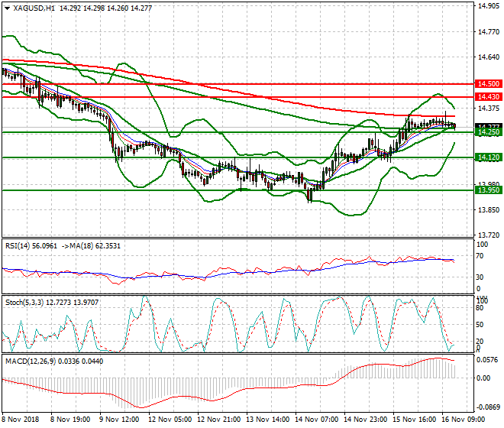Click the 14.770 price scale value

(x=489, y=32)
